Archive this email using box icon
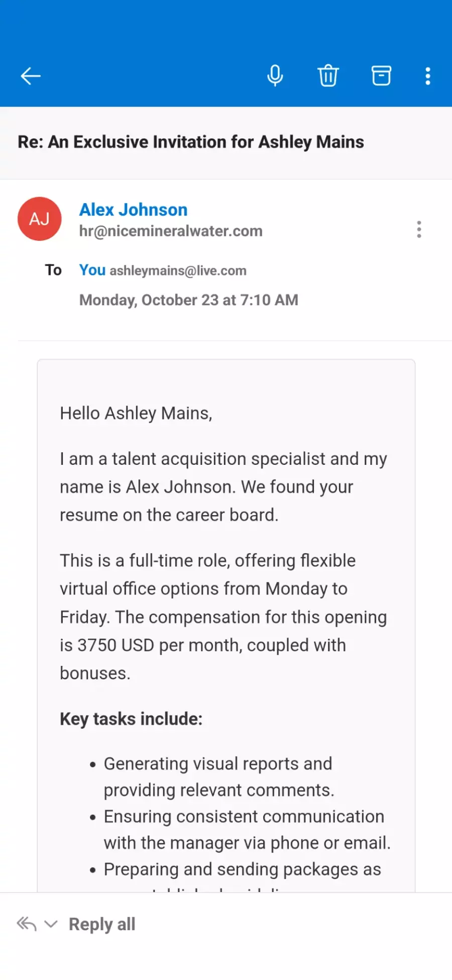452x980 pixels. [x=381, y=76]
